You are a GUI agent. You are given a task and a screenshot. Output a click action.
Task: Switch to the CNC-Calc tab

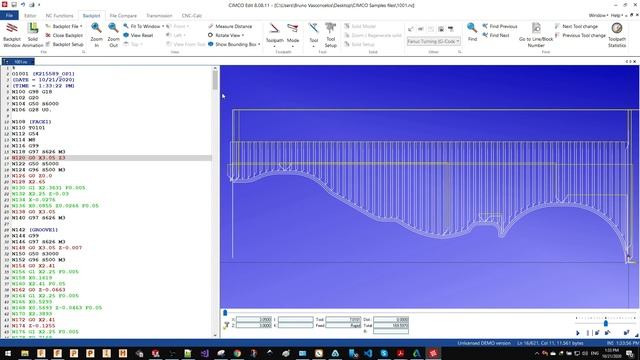click(191, 16)
